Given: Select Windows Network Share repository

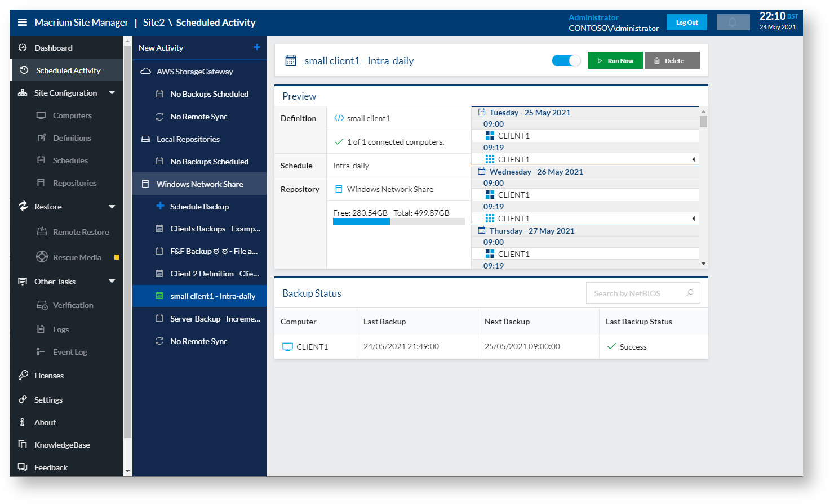Looking at the screenshot, I should (199, 184).
